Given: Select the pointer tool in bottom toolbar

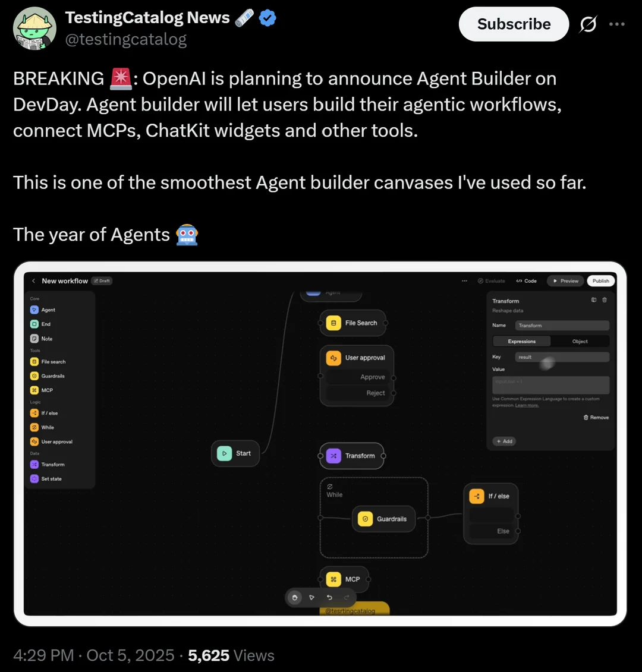Looking at the screenshot, I should point(311,597).
